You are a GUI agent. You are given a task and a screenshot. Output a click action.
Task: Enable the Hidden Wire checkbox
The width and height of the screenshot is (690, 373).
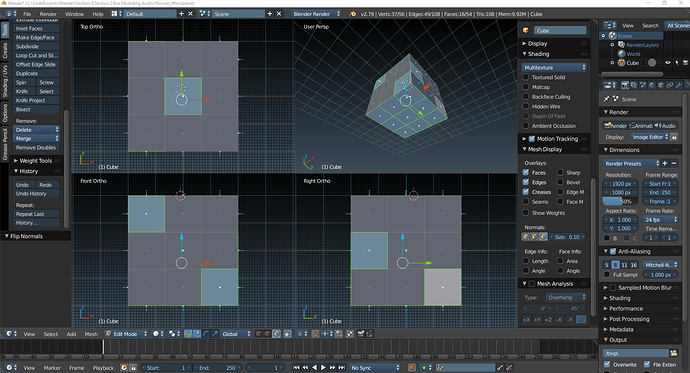525,106
